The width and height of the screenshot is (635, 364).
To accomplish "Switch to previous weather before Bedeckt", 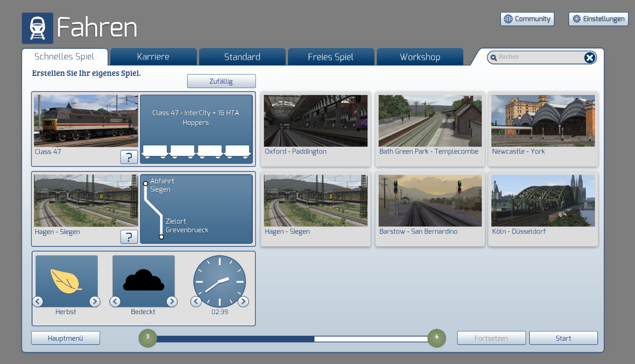I will pos(115,301).
